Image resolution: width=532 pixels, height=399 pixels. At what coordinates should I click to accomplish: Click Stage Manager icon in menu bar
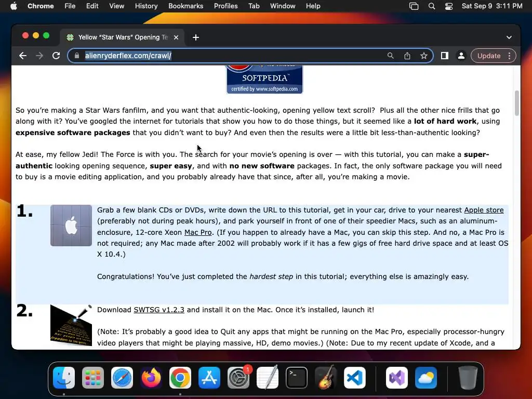pyautogui.click(x=414, y=6)
